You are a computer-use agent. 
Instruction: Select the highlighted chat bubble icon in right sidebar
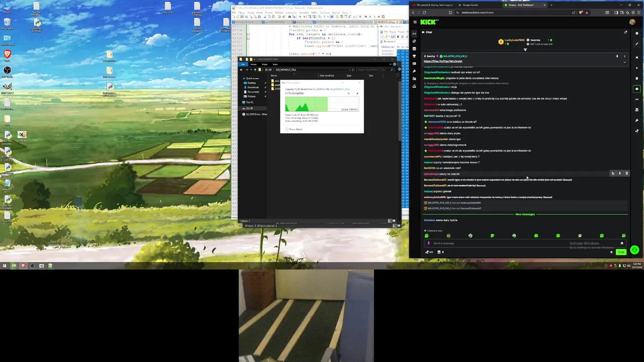637,89
